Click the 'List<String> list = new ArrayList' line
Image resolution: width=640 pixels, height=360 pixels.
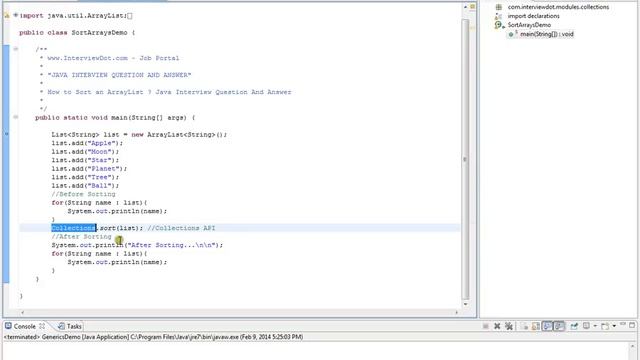point(139,135)
